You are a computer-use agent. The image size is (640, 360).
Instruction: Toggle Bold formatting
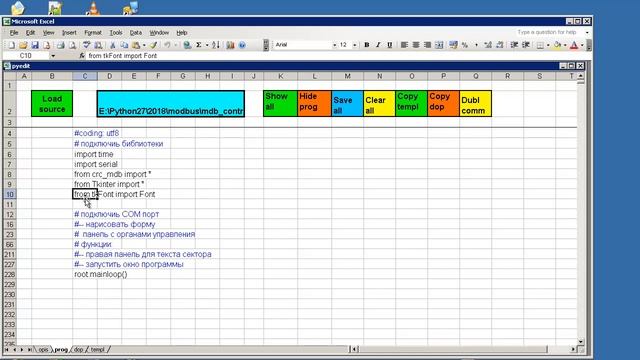[367, 45]
